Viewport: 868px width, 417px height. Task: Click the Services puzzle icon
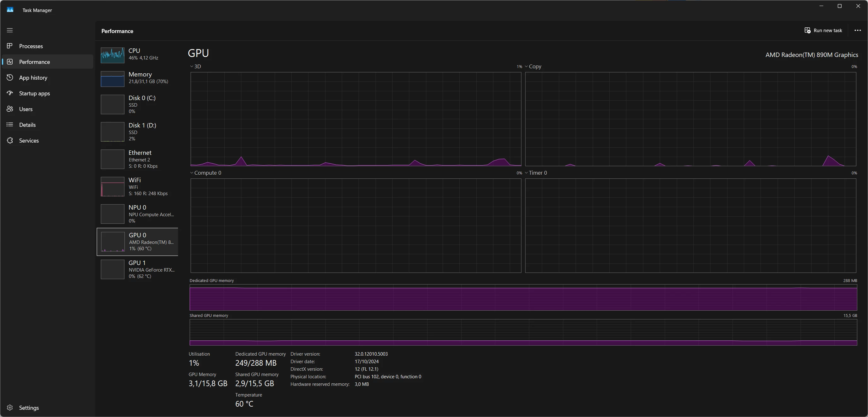pos(10,140)
